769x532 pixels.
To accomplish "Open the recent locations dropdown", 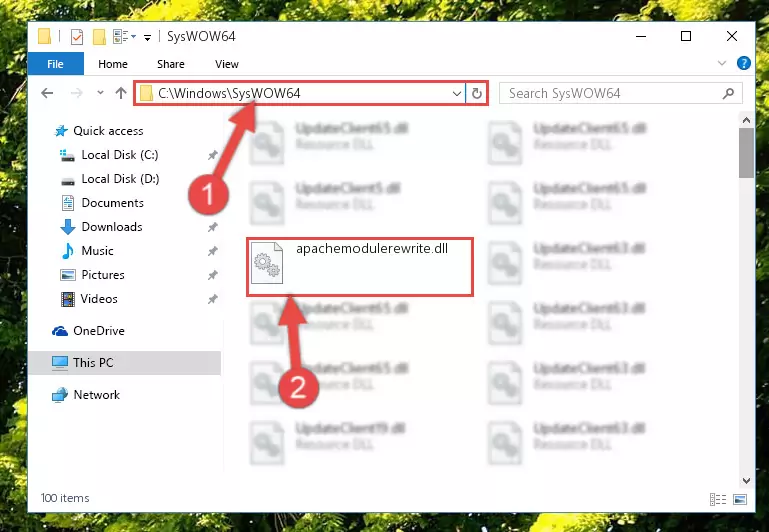I will coord(100,92).
